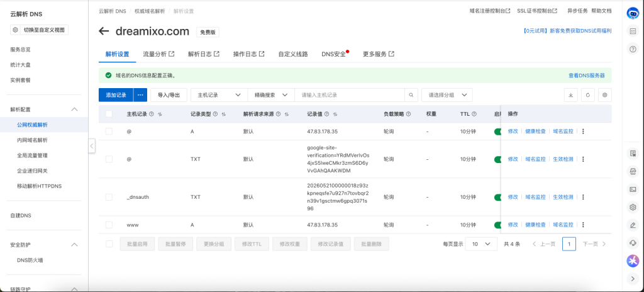Switch to the 自定义线路 tab
This screenshot has height=292, width=644.
pyautogui.click(x=293, y=54)
